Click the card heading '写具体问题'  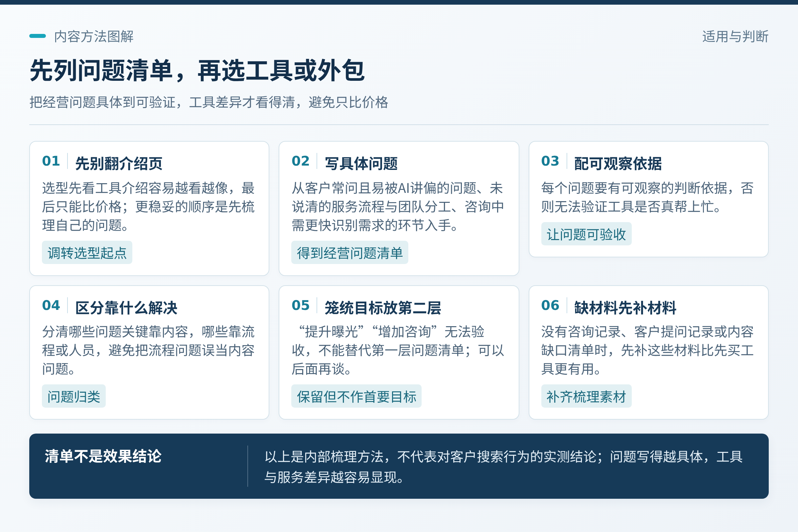(361, 164)
